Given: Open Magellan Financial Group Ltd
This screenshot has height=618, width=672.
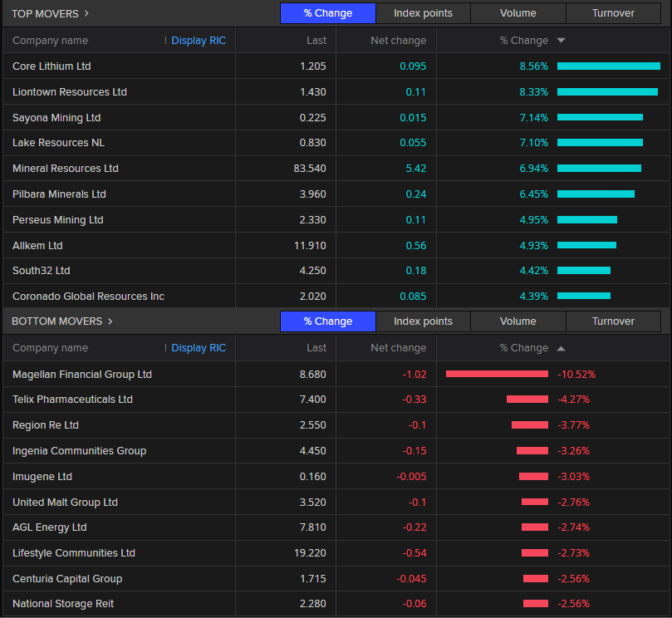Looking at the screenshot, I should tap(82, 374).
